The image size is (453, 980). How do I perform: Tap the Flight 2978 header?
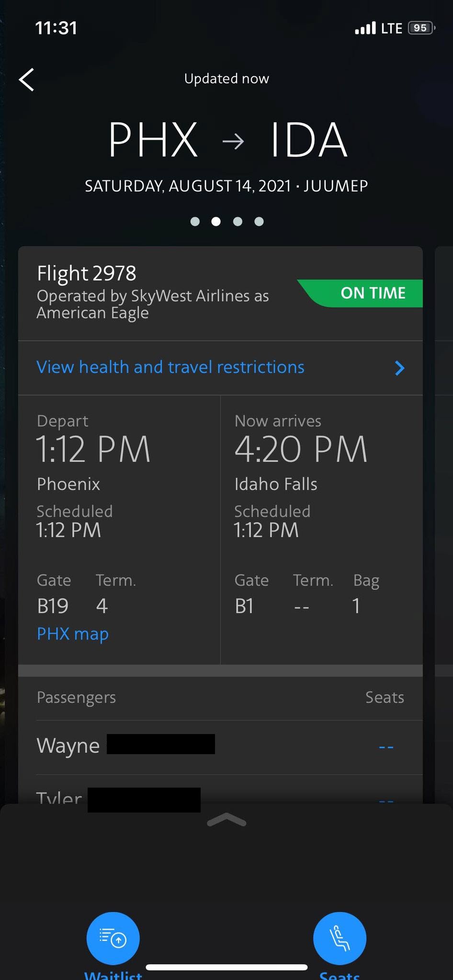pos(87,273)
